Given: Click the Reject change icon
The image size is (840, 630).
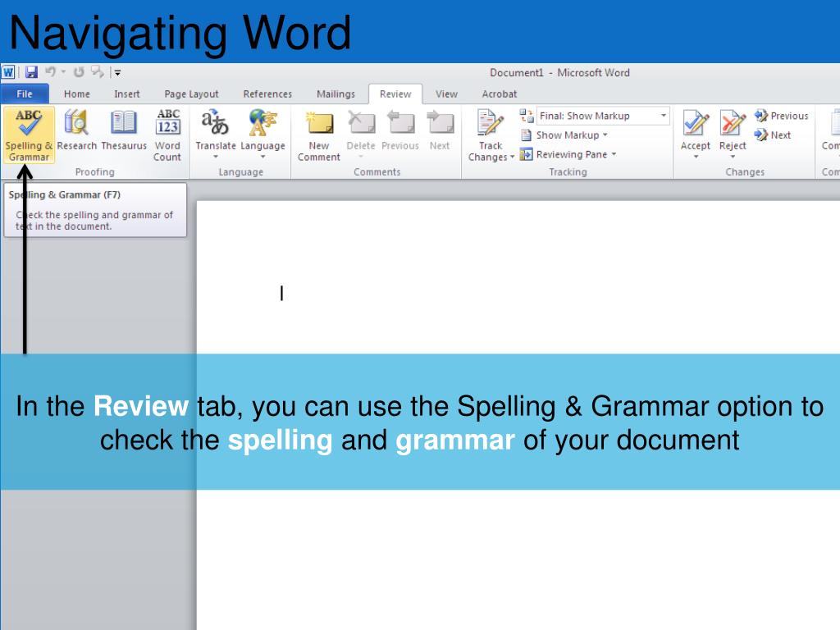Looking at the screenshot, I should click(x=733, y=123).
